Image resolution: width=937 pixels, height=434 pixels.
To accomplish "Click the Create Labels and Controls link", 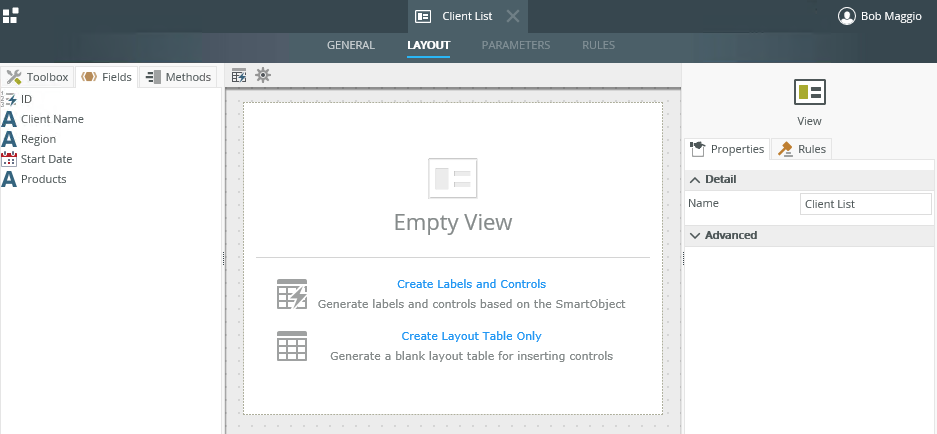I will click(x=471, y=284).
